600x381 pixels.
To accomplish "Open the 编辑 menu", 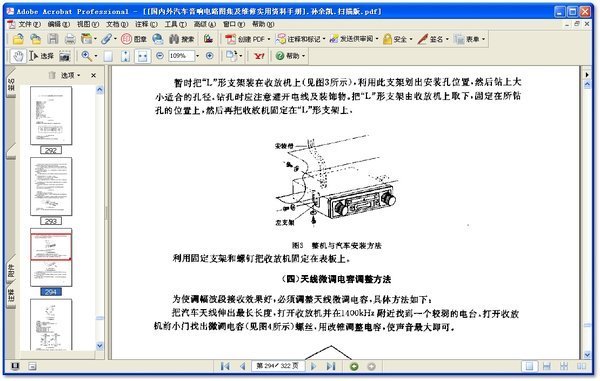I will tap(58, 24).
